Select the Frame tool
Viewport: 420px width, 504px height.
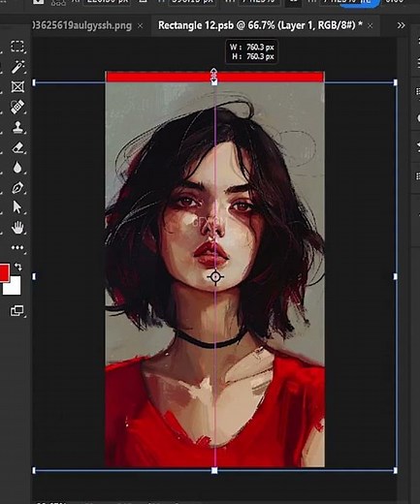[x=17, y=87]
